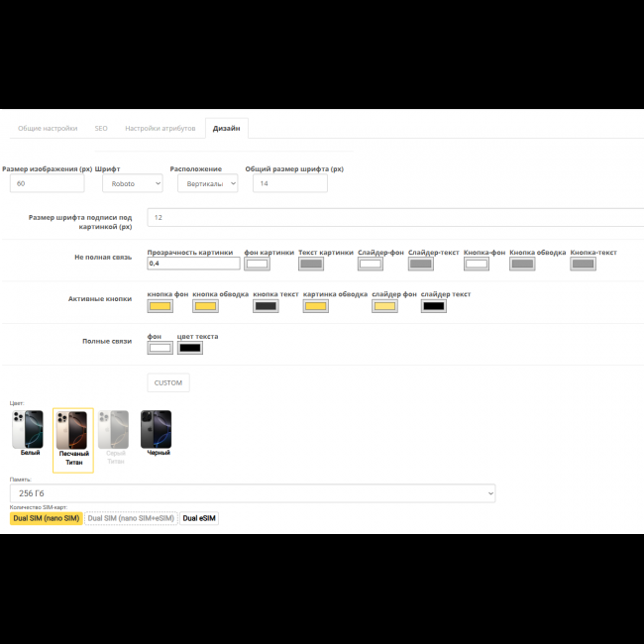The image size is (644, 644).
Task: Open the Память dropdown showing 256 Гб
Action: coord(253,493)
